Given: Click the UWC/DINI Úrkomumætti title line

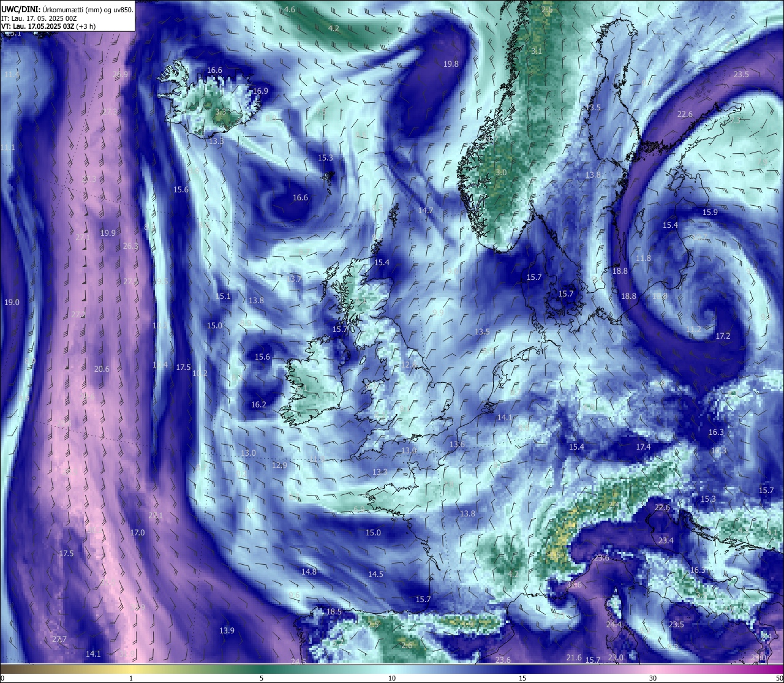Looking at the screenshot, I should click(x=67, y=10).
